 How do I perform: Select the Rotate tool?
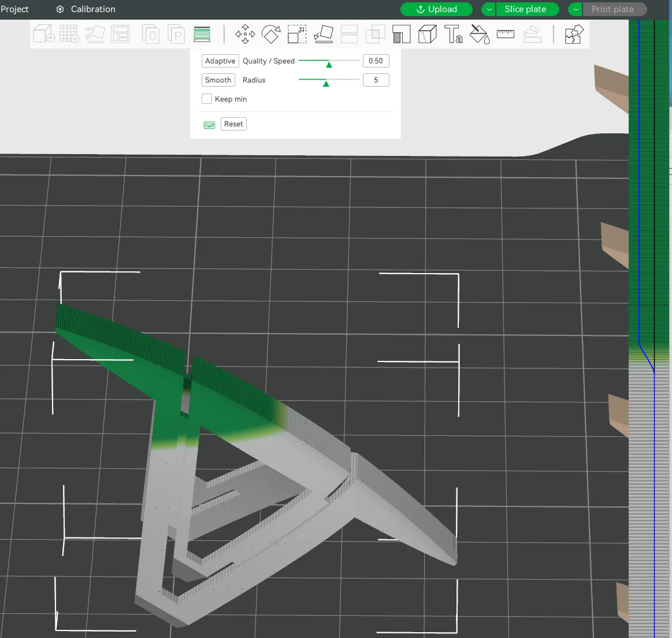tap(270, 35)
